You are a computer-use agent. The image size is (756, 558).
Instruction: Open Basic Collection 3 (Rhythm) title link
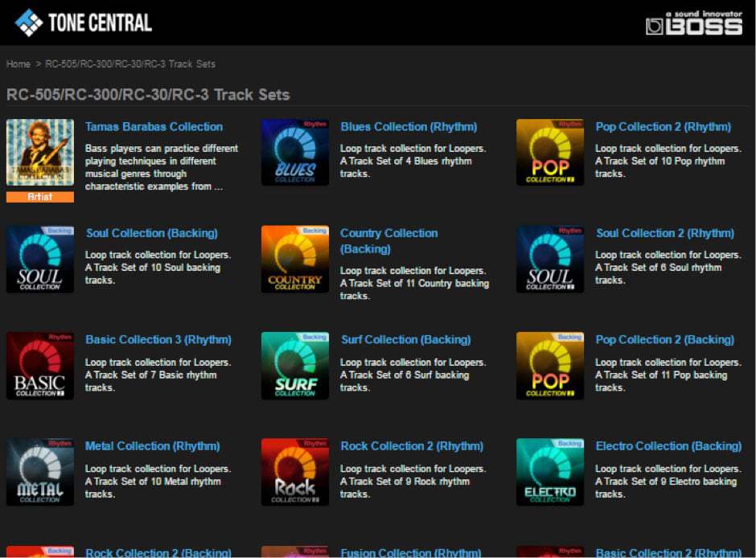(x=158, y=340)
